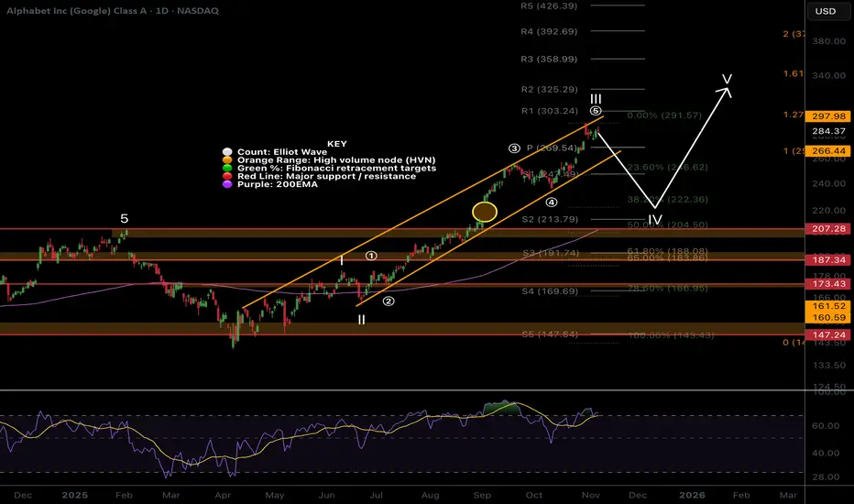Screen dimensions: 854x504
Task: Click the 2025 label on the time axis
Action: coord(74,495)
